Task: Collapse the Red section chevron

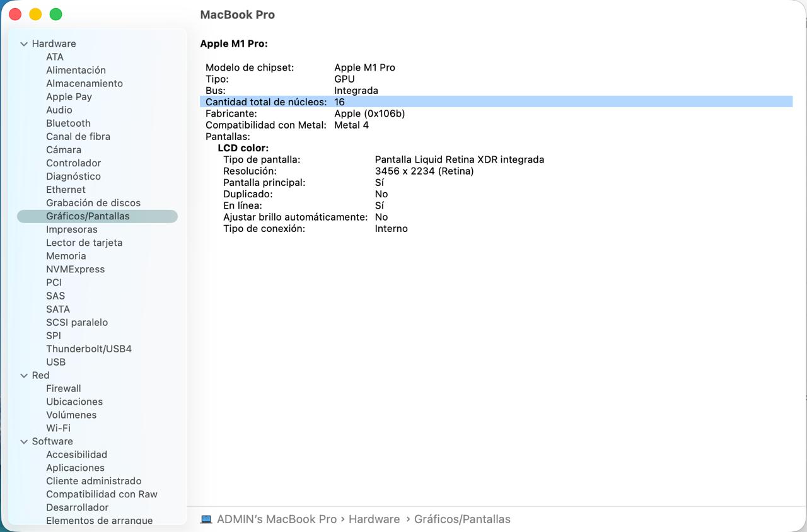Action: tap(24, 376)
